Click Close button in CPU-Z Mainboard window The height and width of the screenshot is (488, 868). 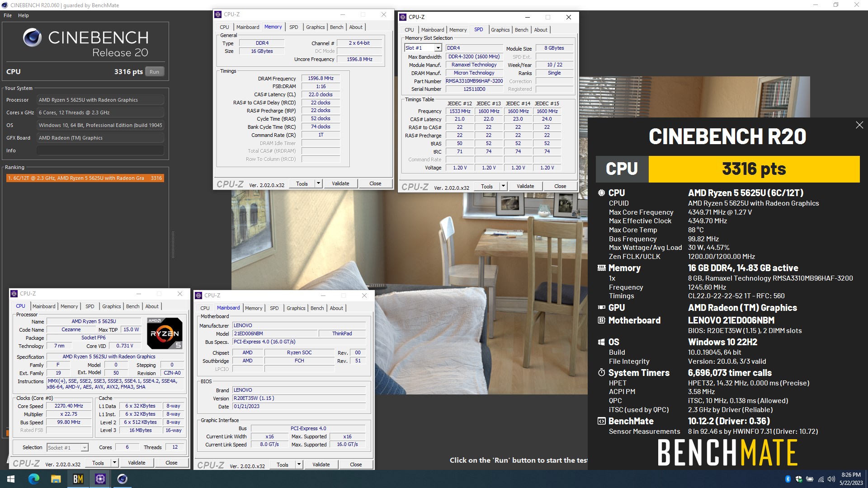point(356,465)
